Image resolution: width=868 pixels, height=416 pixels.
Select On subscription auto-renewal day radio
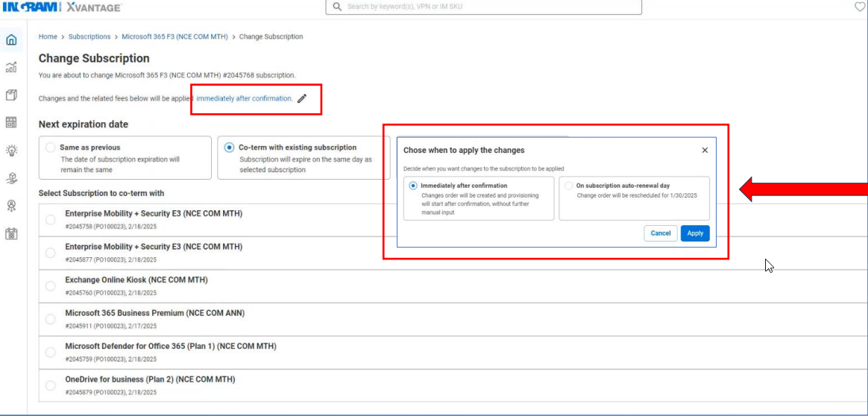[568, 186]
